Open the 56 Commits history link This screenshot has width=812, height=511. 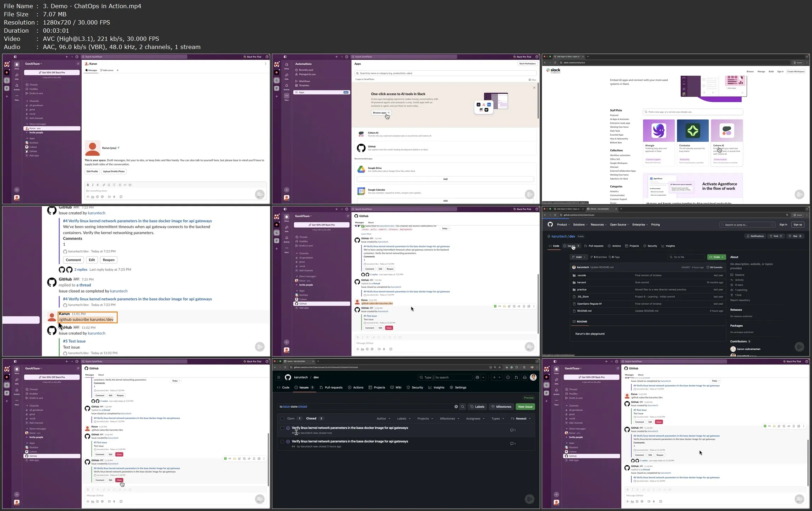click(715, 267)
